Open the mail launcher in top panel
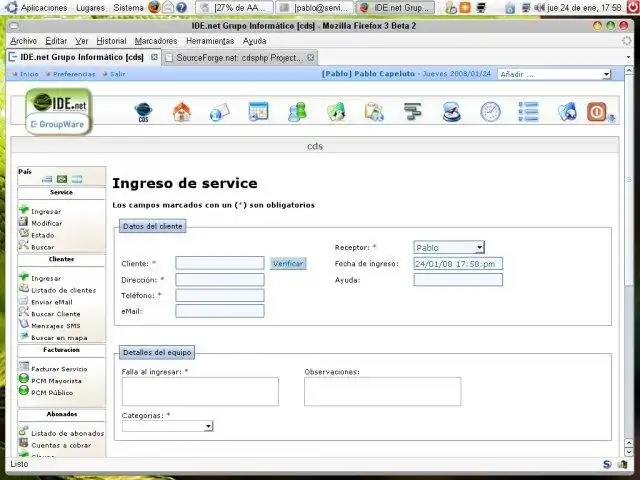640x480 pixels. point(168,7)
